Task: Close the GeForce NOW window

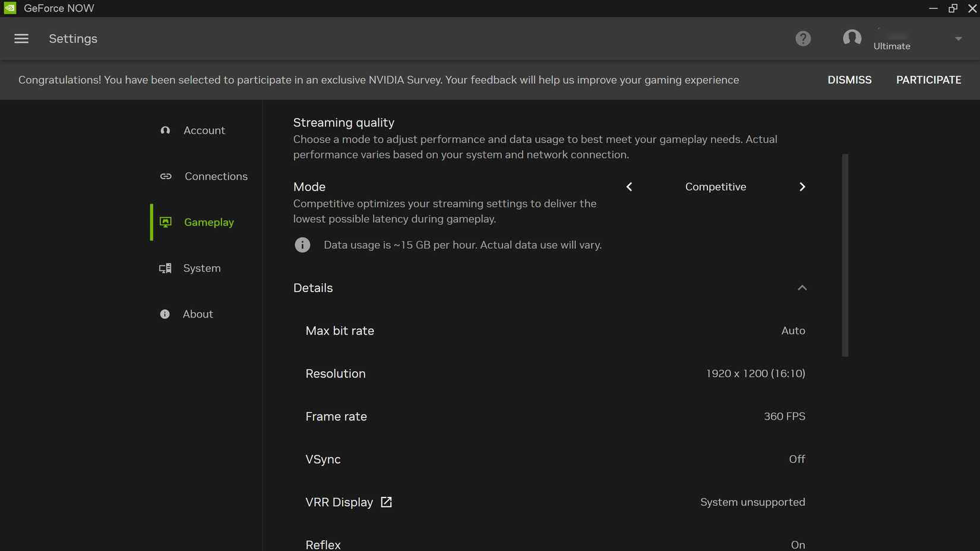Action: pos(972,8)
